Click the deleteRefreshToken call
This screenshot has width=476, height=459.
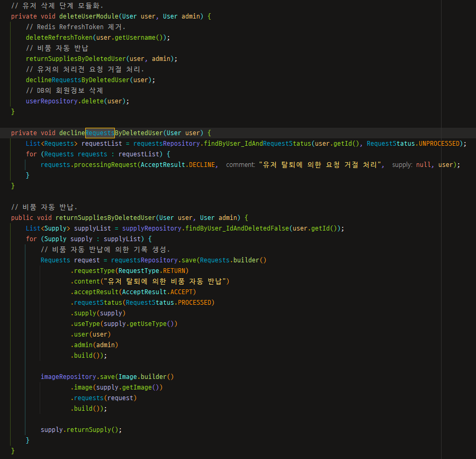(59, 38)
